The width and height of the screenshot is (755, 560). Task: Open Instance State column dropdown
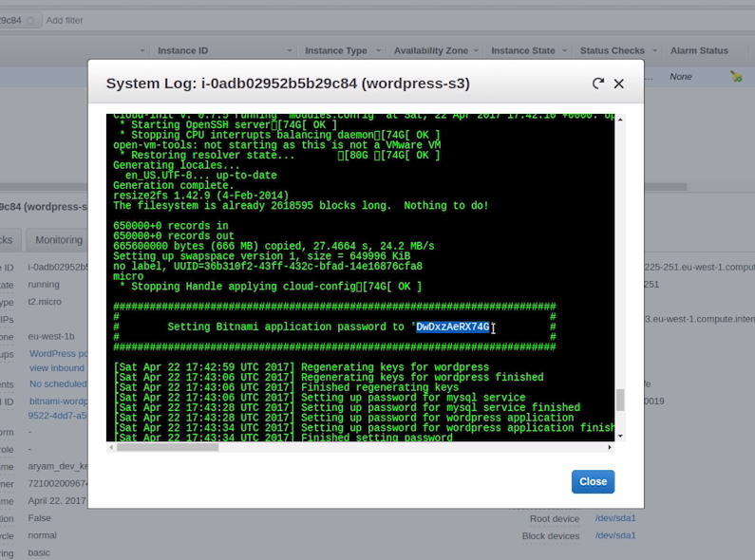[x=564, y=50]
